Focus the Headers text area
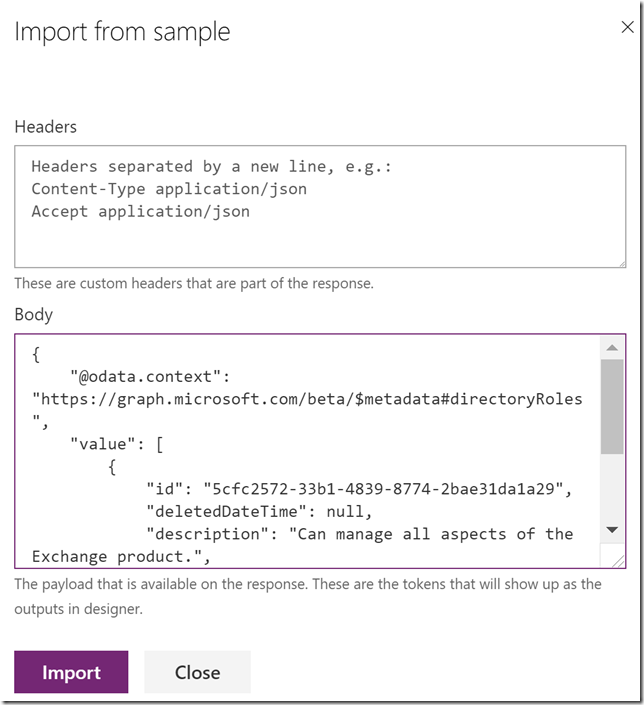The width and height of the screenshot is (644, 705). pos(320,206)
